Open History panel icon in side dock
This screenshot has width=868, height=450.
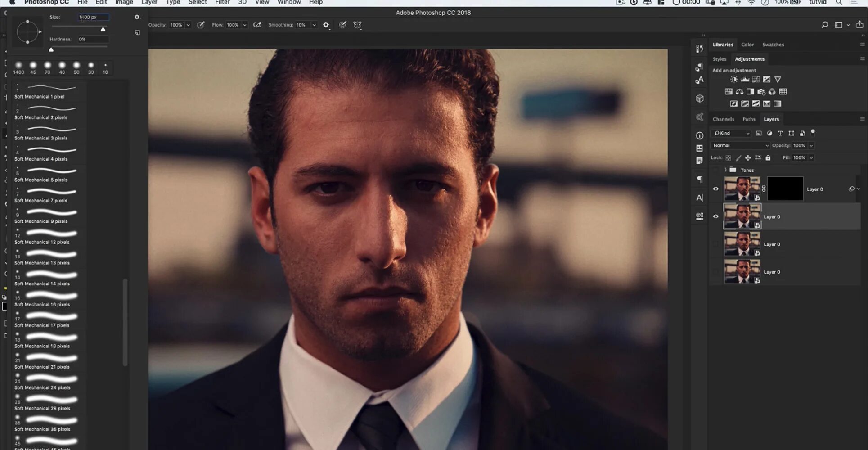coord(699,49)
